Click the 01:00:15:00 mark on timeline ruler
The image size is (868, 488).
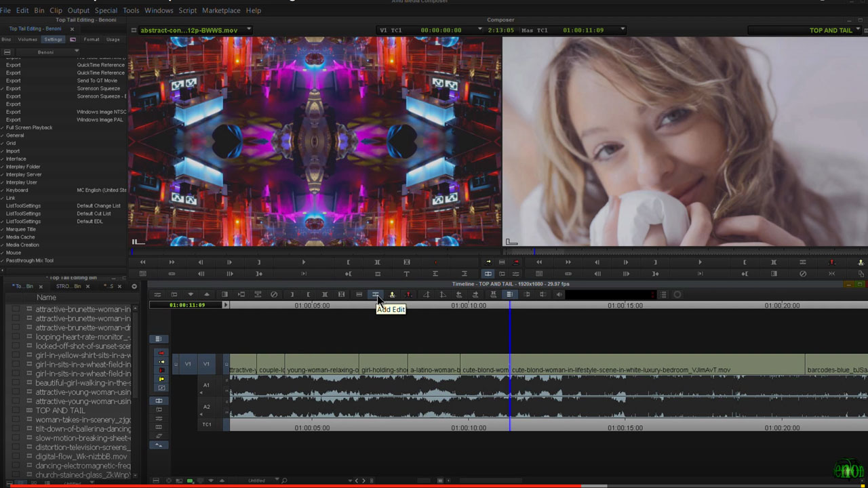625,306
